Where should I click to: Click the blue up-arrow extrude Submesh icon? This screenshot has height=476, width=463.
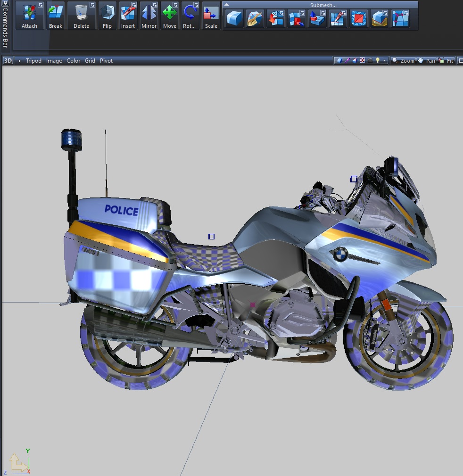tap(317, 18)
